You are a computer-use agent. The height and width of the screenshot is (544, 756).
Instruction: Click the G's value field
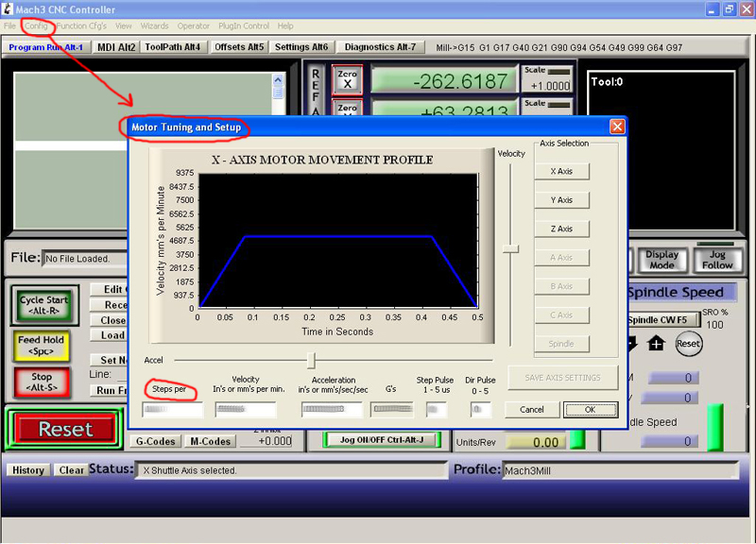point(392,410)
